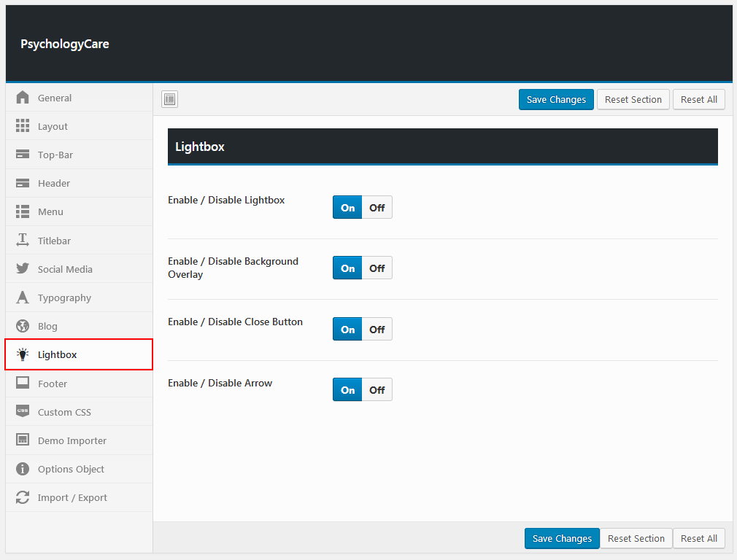Go to the Footer options tab

click(x=53, y=384)
